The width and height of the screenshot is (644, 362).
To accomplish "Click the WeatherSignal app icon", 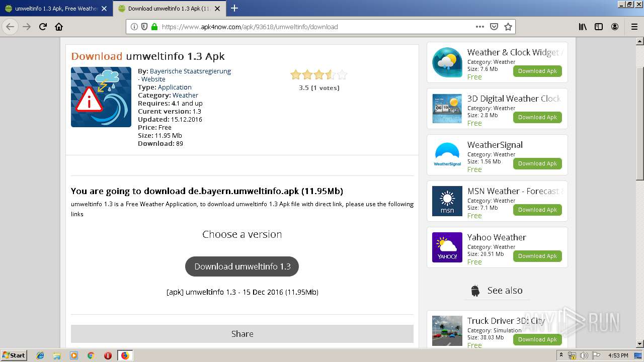I will [x=447, y=155].
